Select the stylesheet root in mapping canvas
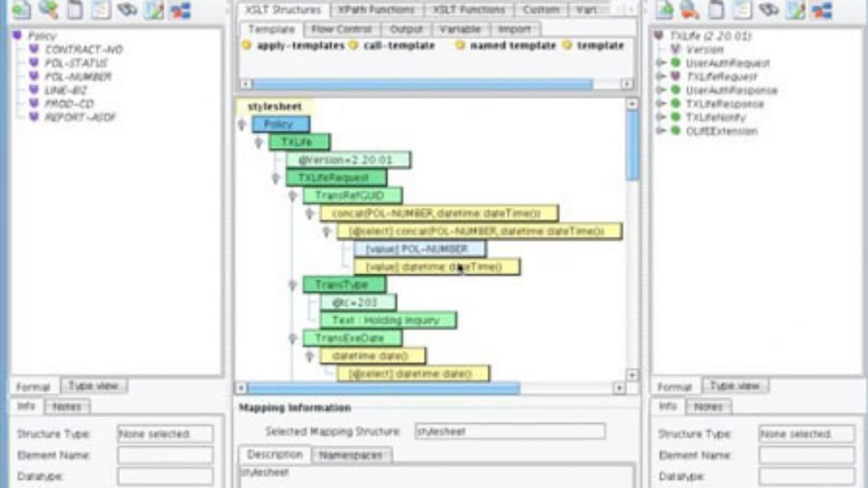This screenshot has width=868, height=488. pyautogui.click(x=274, y=106)
